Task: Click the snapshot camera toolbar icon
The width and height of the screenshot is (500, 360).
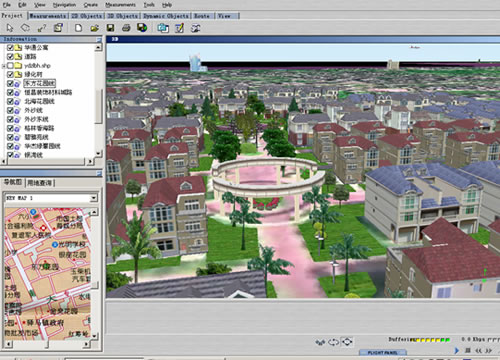Action: 163,28
